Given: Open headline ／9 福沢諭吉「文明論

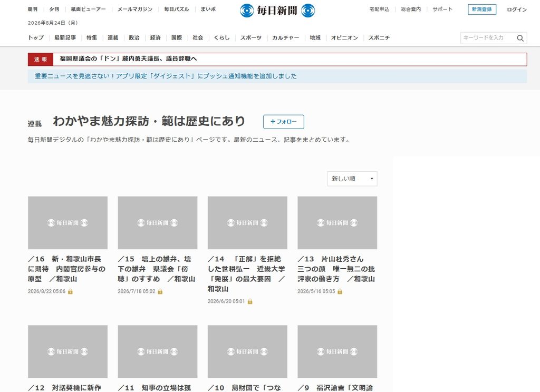Looking at the screenshot, I should (335, 388).
